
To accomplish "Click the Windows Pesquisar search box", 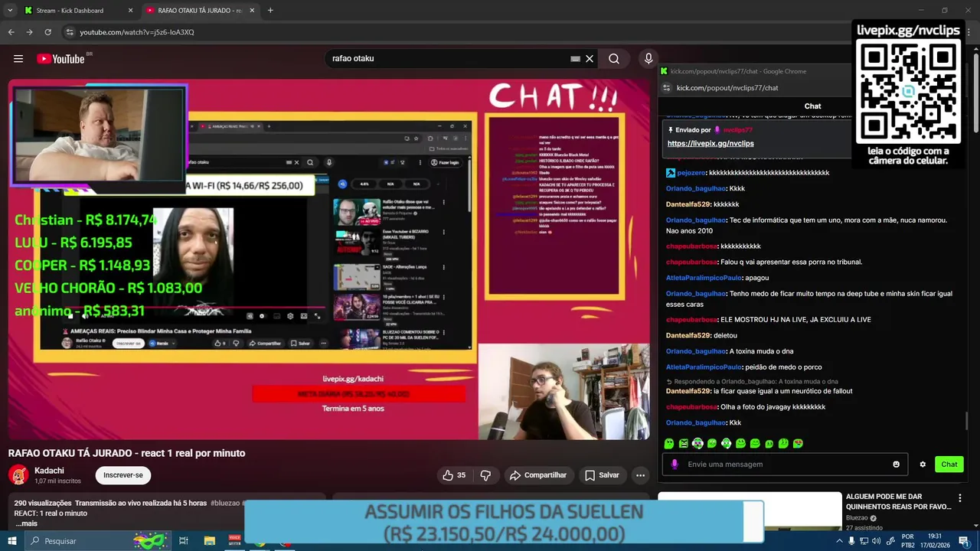I will (x=100, y=541).
